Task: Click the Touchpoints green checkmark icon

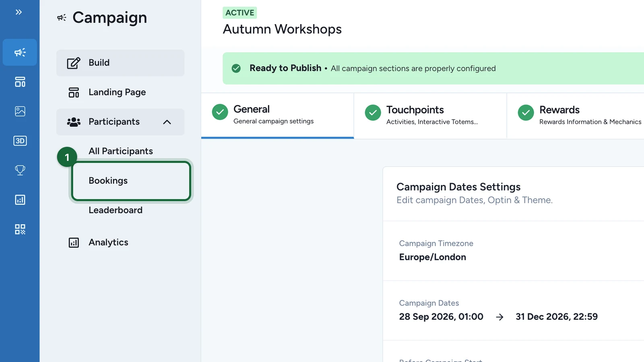Action: 373,113
